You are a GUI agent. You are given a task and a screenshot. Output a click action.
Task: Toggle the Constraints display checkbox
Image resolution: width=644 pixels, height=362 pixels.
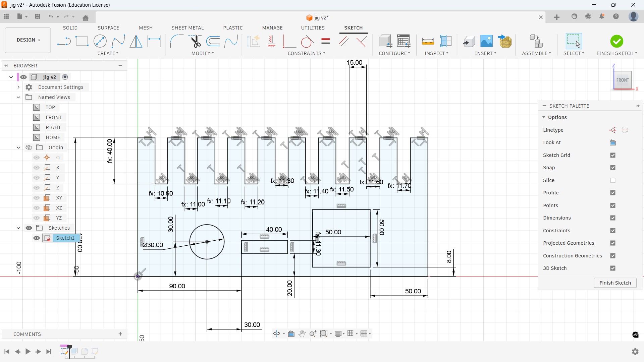613,231
